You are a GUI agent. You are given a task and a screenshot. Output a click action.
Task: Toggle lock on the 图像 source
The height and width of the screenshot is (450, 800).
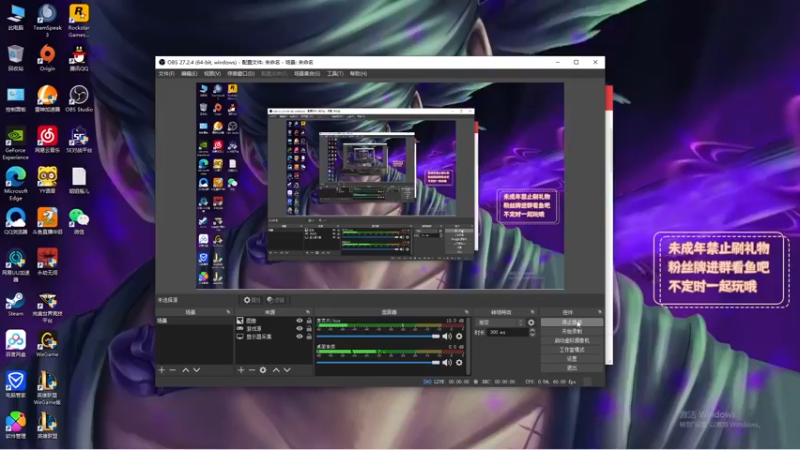click(x=309, y=321)
